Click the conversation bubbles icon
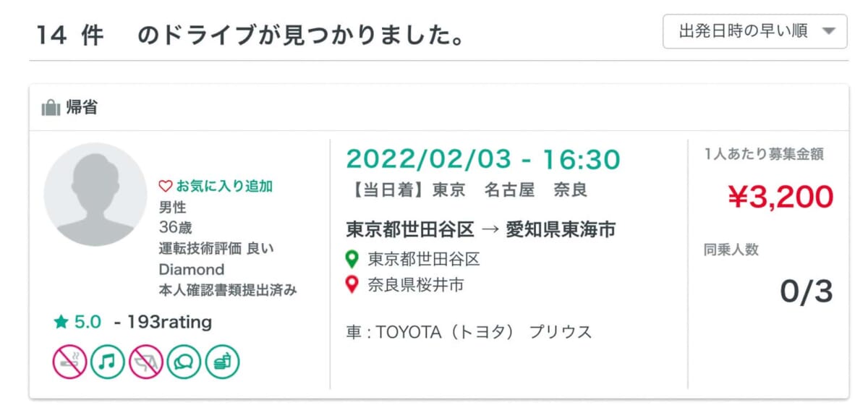868x408 pixels. [184, 362]
